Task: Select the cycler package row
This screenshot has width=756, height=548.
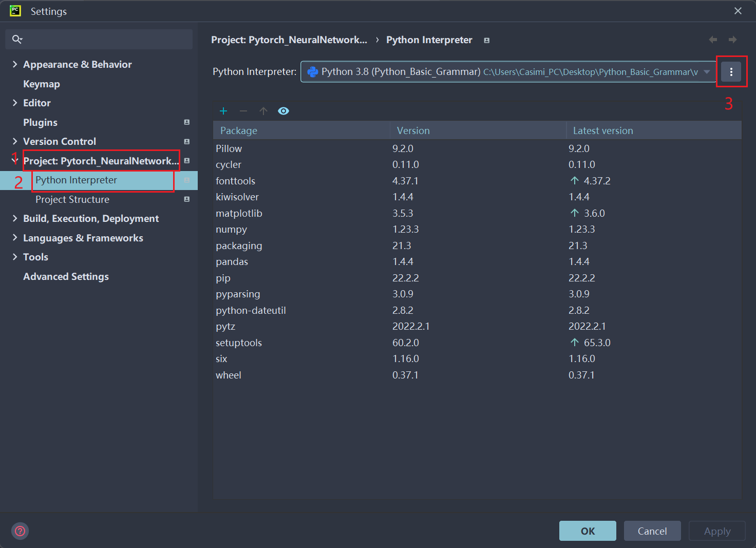Action: (x=477, y=164)
